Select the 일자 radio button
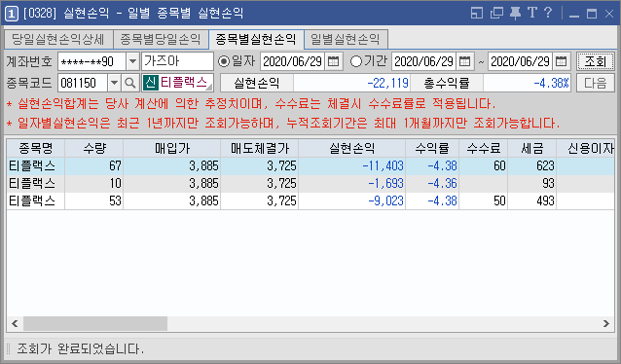621x364 pixels. tap(224, 61)
